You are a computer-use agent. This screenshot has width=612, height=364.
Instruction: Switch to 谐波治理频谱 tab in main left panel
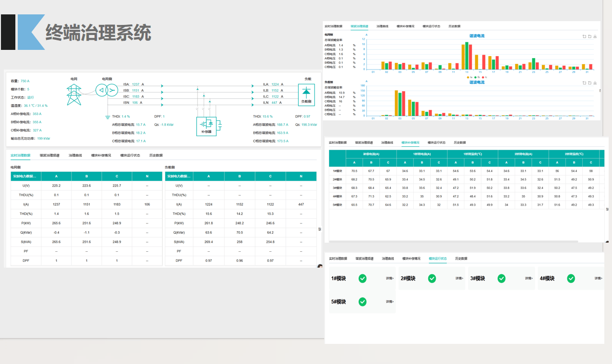tap(49, 155)
